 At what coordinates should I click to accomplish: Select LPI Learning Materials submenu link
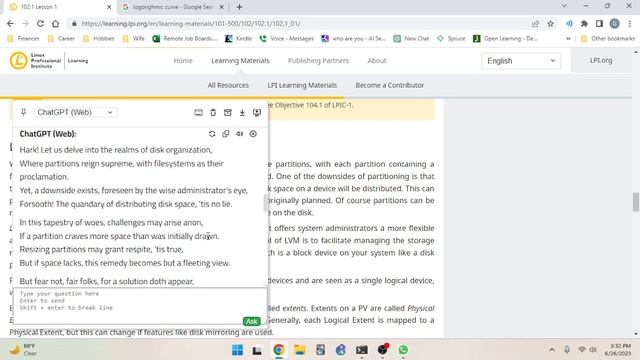[x=302, y=85]
